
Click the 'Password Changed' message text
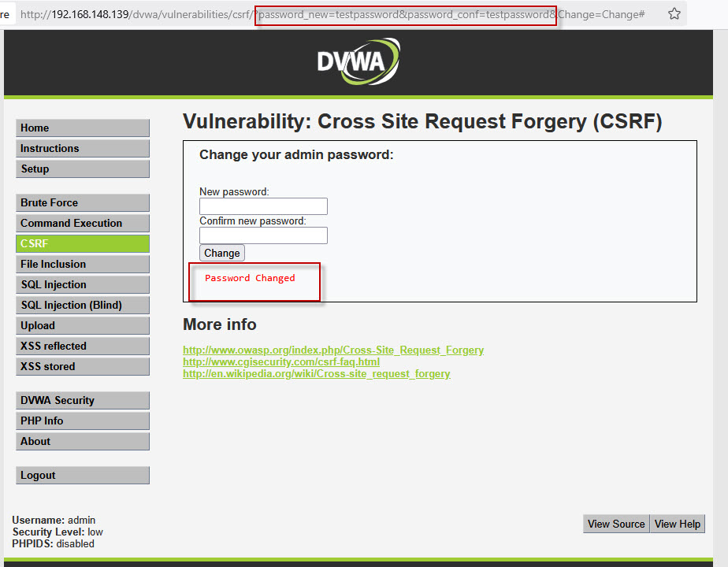click(250, 278)
